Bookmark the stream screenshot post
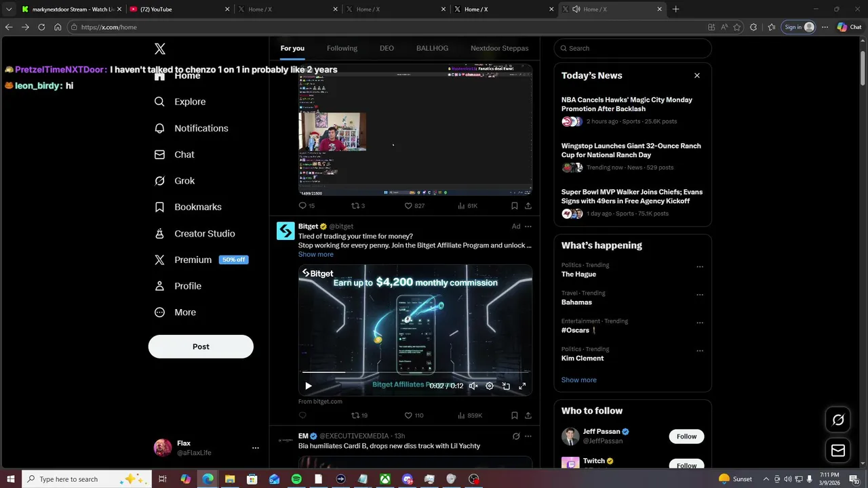The image size is (868, 488). tap(514, 205)
